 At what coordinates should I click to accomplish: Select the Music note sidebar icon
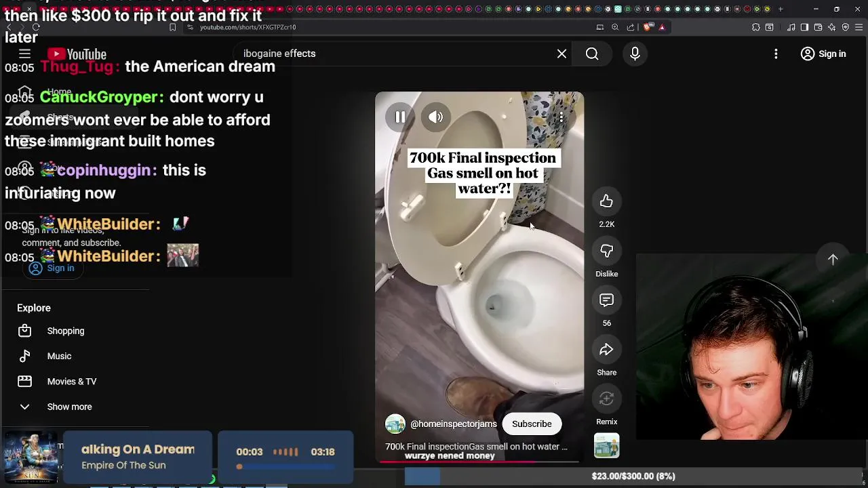click(x=24, y=356)
